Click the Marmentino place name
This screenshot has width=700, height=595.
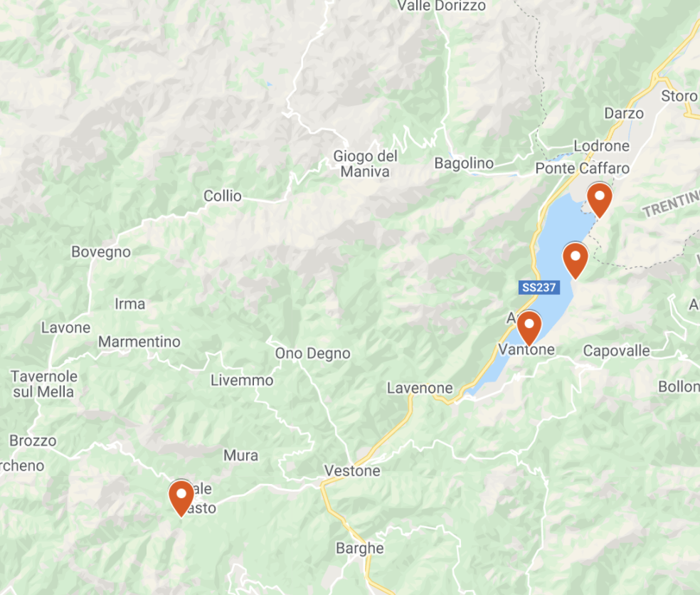[139, 342]
